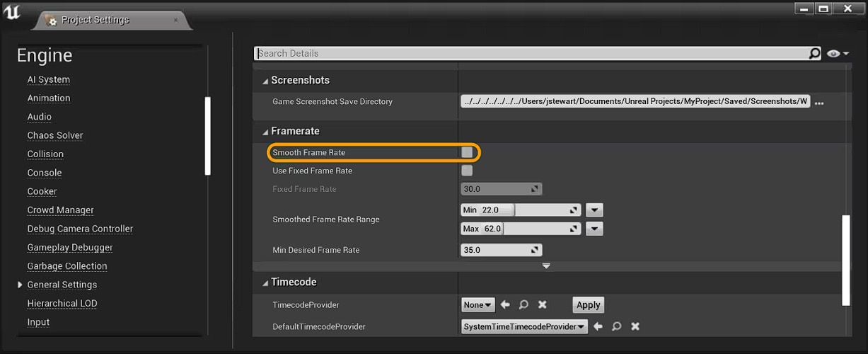Open the eye view options menu
868x354 pixels.
(837, 54)
